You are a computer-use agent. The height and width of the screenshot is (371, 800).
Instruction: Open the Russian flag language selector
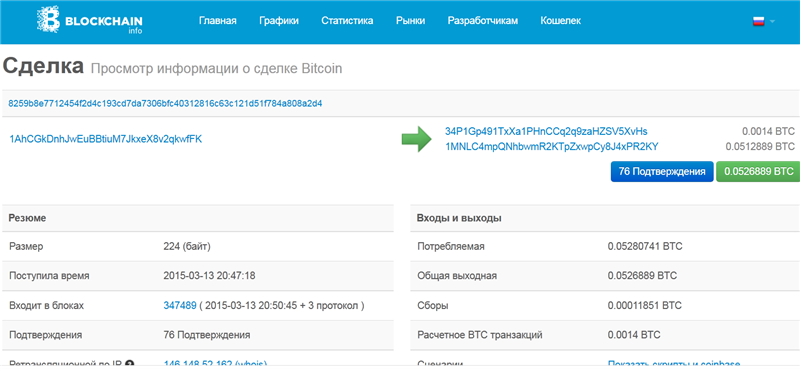click(764, 21)
